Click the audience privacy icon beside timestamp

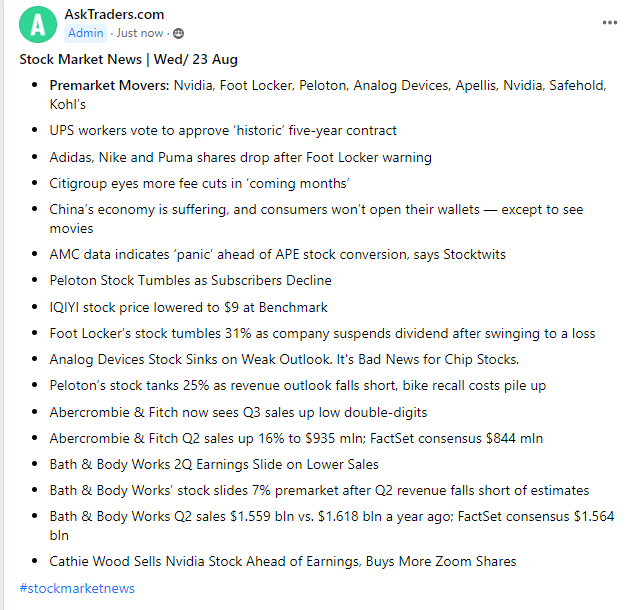(x=179, y=33)
